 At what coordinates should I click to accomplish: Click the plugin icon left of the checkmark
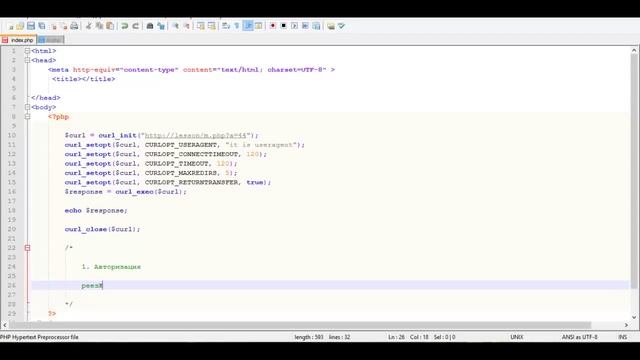pos(331,26)
